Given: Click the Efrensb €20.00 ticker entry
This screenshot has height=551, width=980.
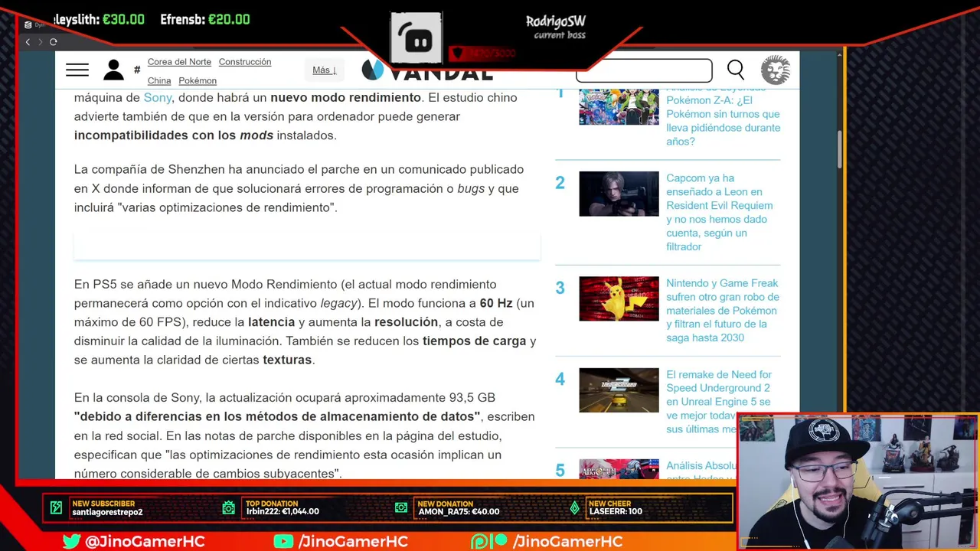Looking at the screenshot, I should click(205, 20).
